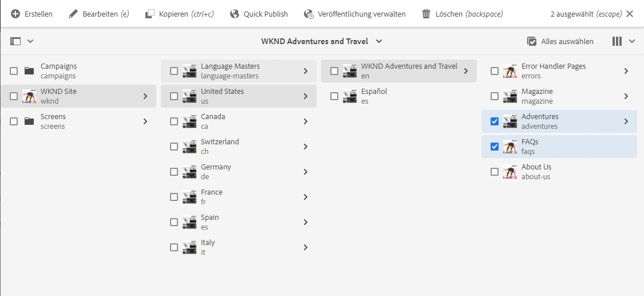
Task: Check the Campaigns folder checkbox
Action: pyautogui.click(x=14, y=71)
